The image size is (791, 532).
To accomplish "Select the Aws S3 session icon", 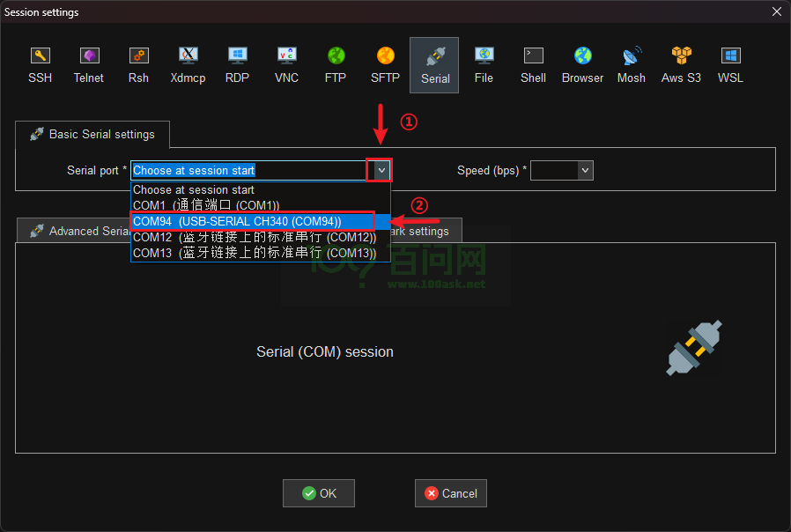I will [681, 65].
